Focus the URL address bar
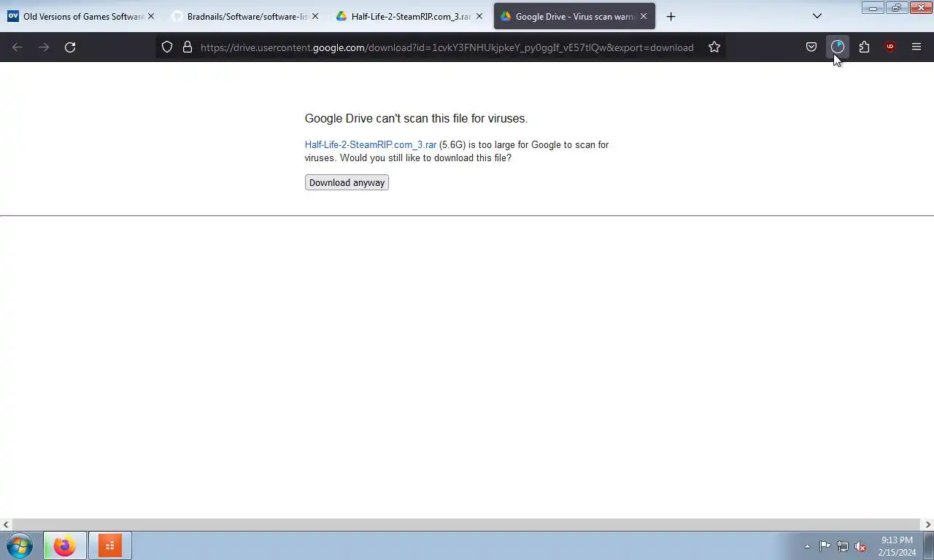The height and width of the screenshot is (560, 934). click(x=447, y=47)
